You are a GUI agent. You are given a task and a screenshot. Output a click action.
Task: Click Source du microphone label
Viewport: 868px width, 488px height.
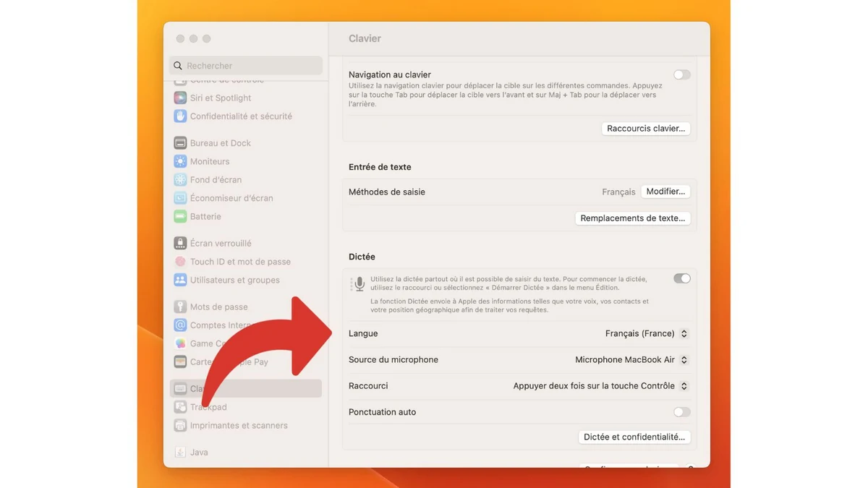(393, 359)
